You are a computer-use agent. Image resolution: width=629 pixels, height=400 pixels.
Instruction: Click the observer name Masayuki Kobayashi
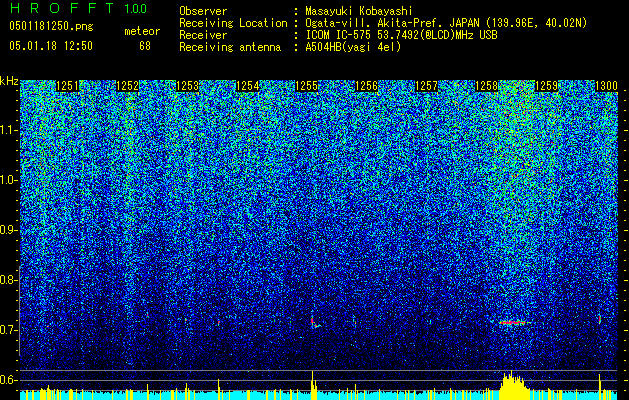[x=359, y=11]
